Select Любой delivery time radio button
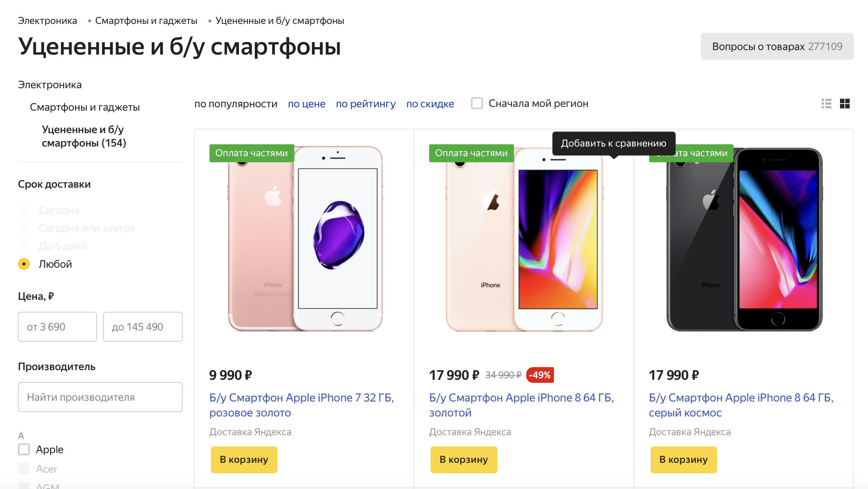 pyautogui.click(x=24, y=264)
